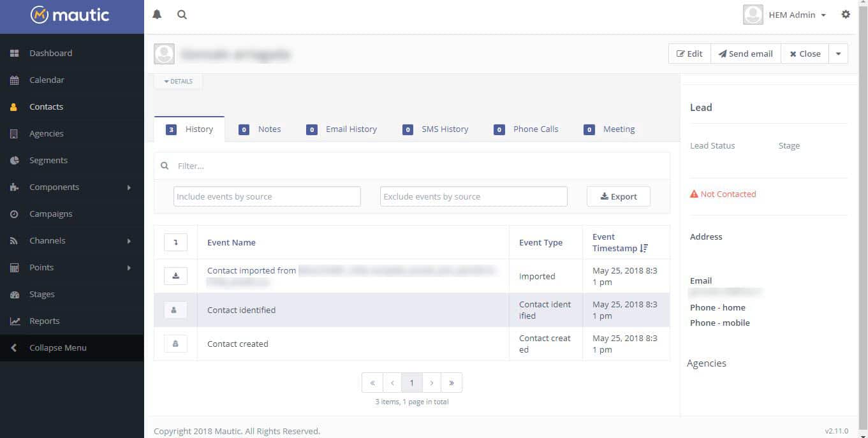Image resolution: width=868 pixels, height=438 pixels.
Task: Expand the Components submenu
Action: point(54,187)
